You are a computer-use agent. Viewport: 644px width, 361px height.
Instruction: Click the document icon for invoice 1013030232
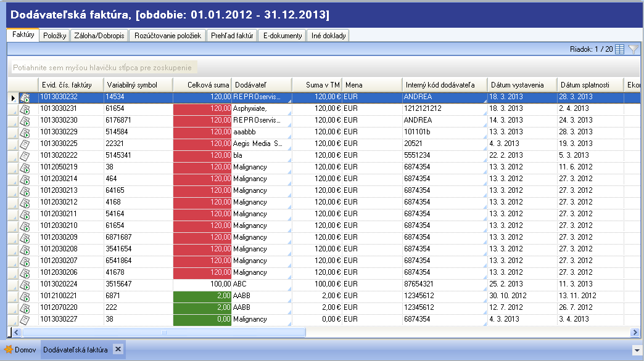pyautogui.click(x=25, y=98)
